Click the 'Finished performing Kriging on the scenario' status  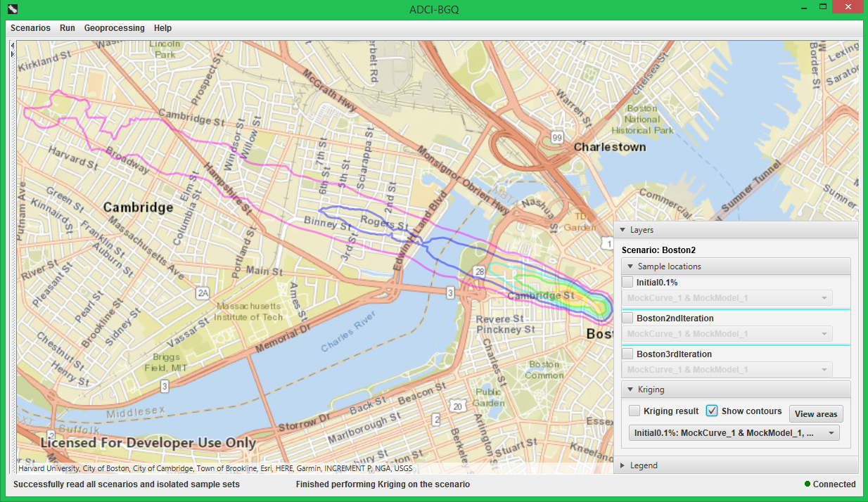(x=383, y=484)
